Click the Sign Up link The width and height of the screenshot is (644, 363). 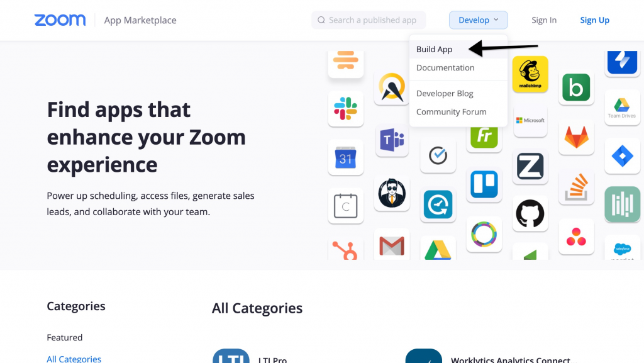coord(595,20)
